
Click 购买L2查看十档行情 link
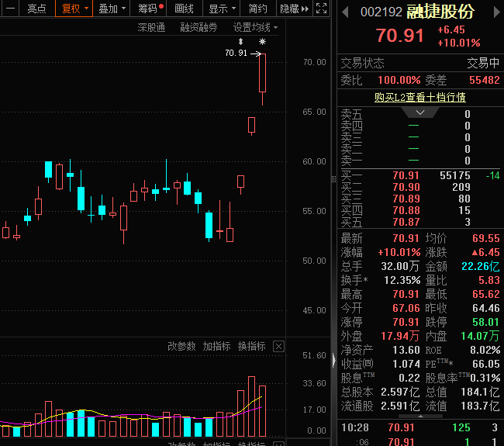pos(420,97)
